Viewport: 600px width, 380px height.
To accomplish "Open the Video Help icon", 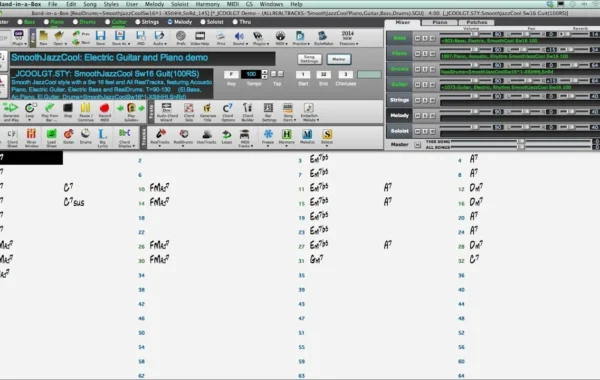I will coord(200,38).
